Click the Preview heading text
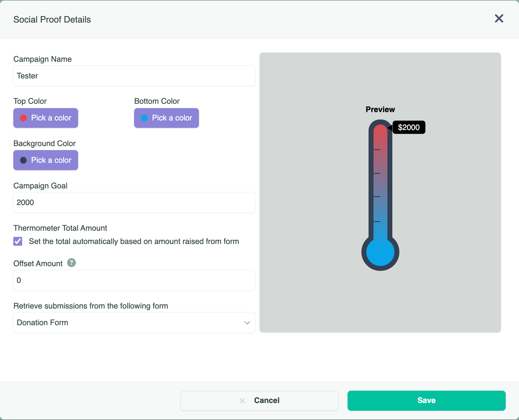The height and width of the screenshot is (420, 519). tap(380, 110)
